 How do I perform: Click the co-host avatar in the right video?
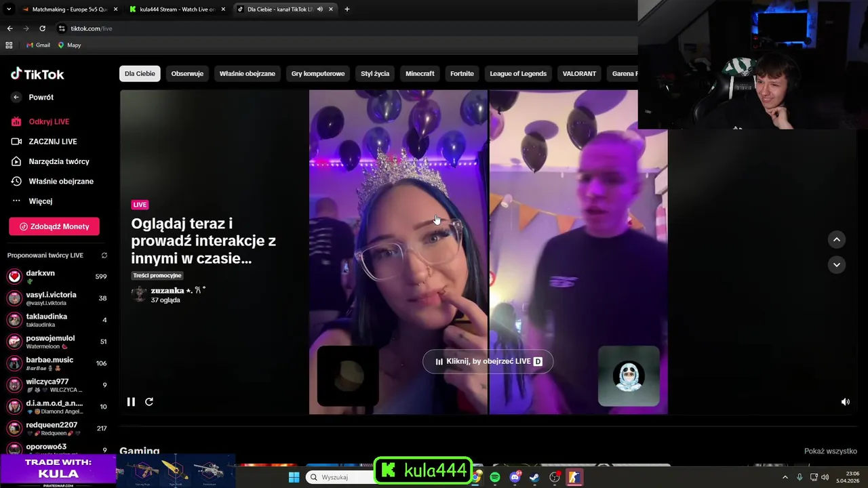pyautogui.click(x=629, y=376)
